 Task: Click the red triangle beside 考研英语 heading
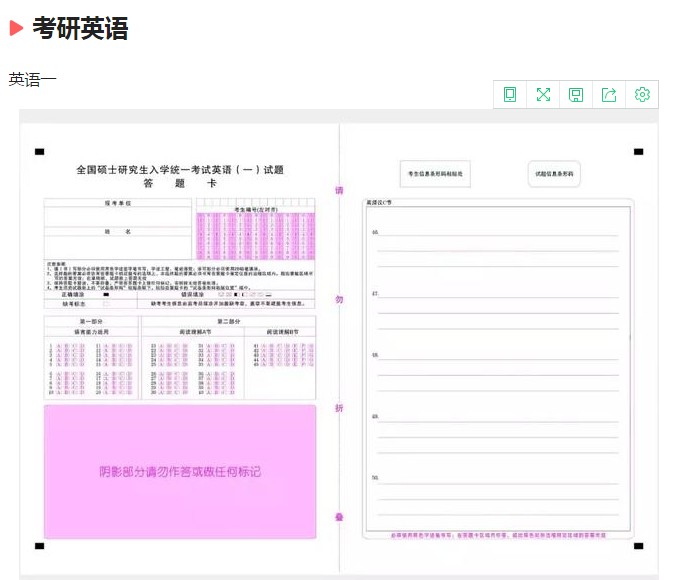click(16, 29)
